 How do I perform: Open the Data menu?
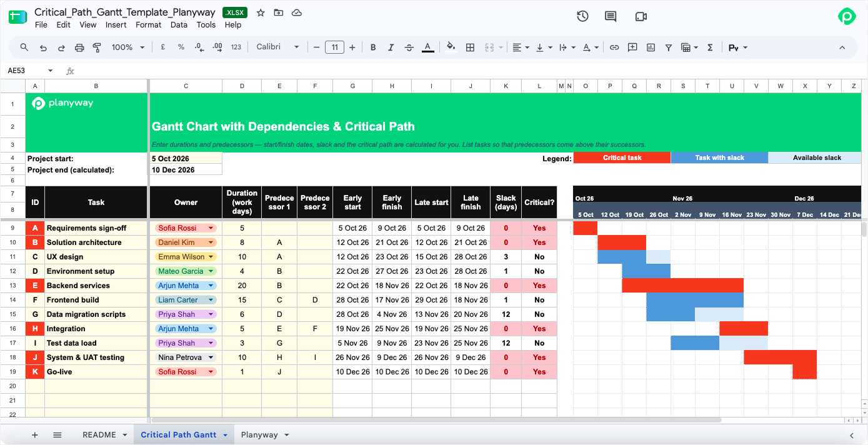[179, 25]
